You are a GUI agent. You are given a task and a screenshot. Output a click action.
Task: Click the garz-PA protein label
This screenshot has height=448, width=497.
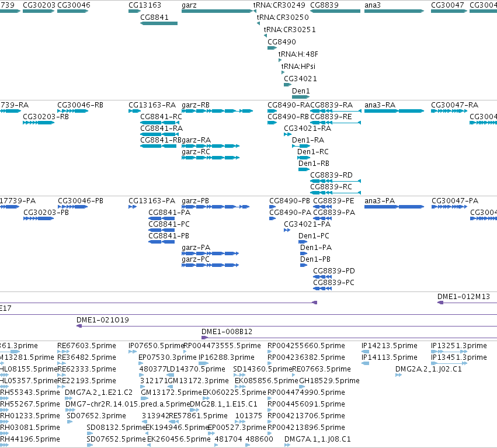pos(196,247)
